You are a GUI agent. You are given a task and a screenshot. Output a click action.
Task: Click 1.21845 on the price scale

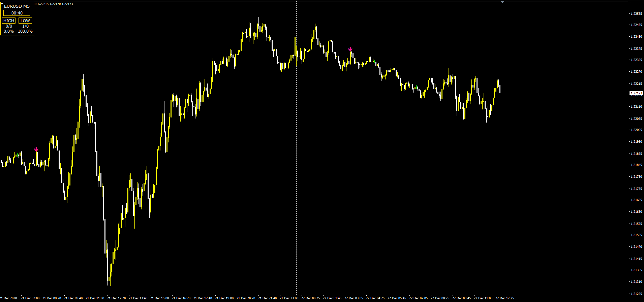click(636, 165)
